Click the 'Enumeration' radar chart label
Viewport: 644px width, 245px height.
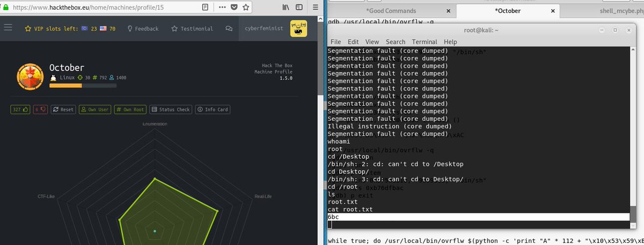pyautogui.click(x=155, y=124)
